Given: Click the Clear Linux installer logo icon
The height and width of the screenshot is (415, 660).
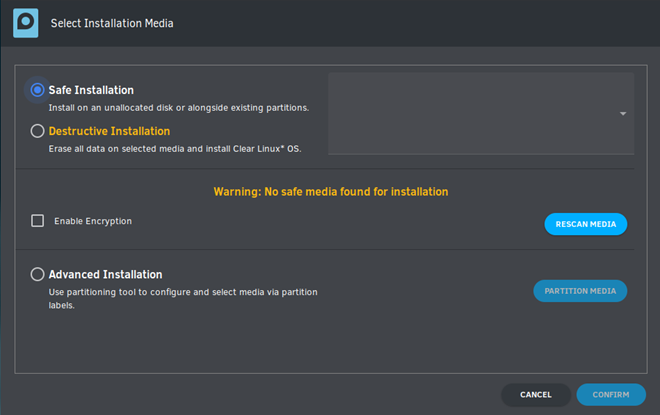Looking at the screenshot, I should point(26,23).
